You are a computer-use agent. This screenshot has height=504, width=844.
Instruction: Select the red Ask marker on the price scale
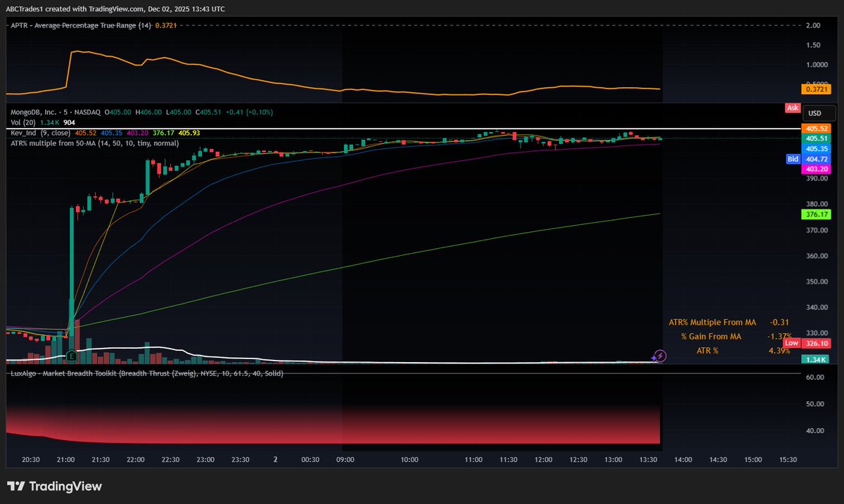pos(792,108)
